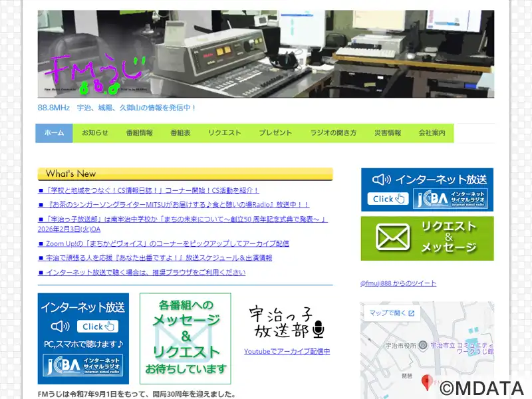532x399 pixels.
Task: Click マップで開く on the map
Action: pos(392,313)
